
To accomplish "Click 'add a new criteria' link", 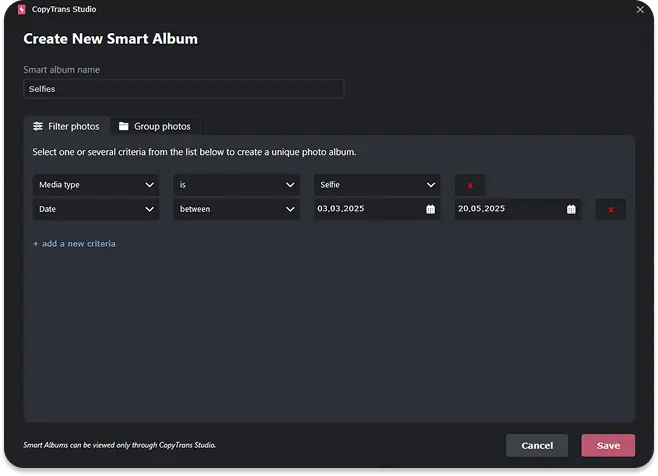I will coord(74,244).
